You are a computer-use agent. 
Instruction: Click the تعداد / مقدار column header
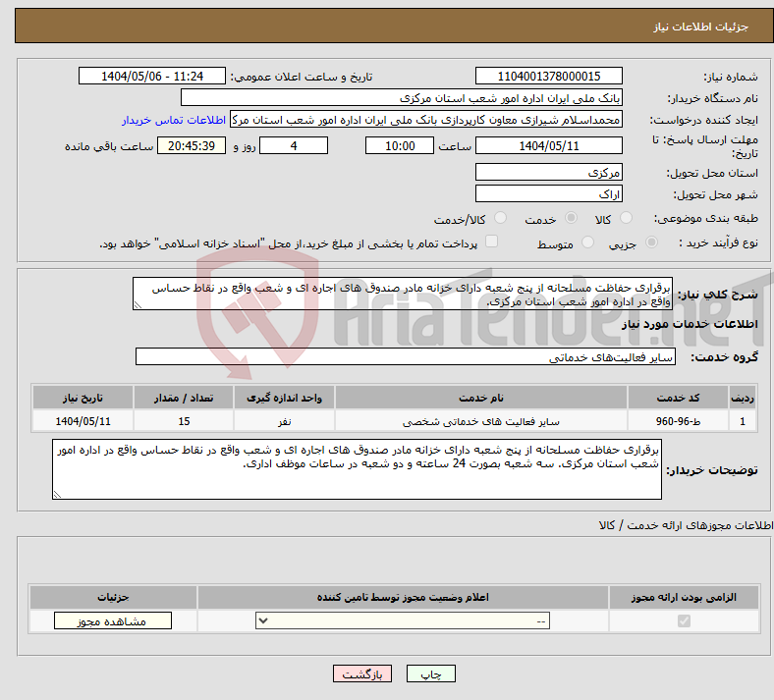[183, 398]
